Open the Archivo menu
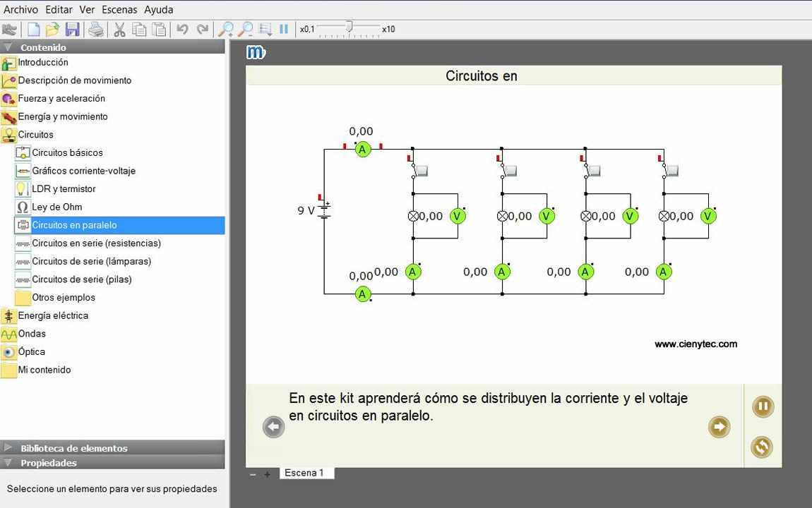This screenshot has width=812, height=508. point(20,9)
